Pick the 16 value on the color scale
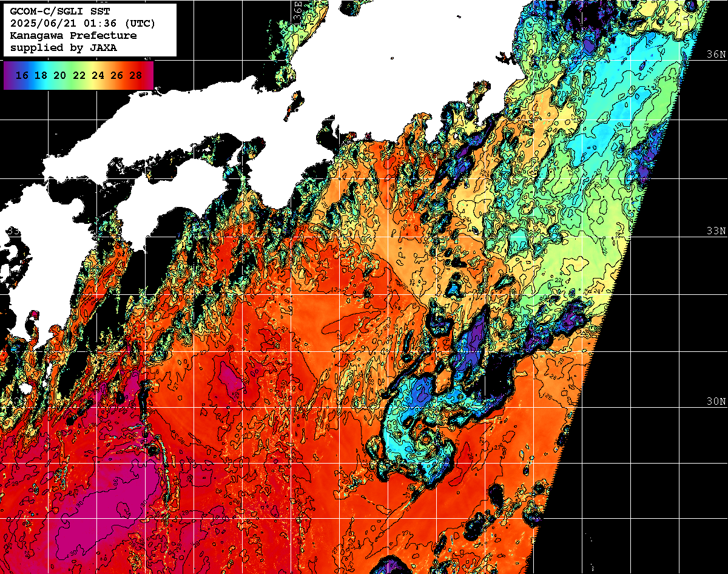The height and width of the screenshot is (574, 728). pyautogui.click(x=22, y=75)
